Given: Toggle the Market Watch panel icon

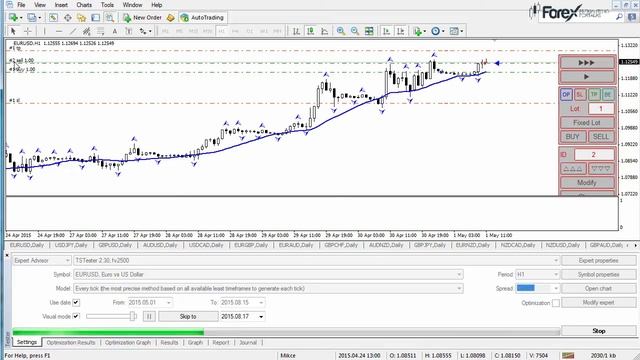Looking at the screenshot, I should click(53, 18).
